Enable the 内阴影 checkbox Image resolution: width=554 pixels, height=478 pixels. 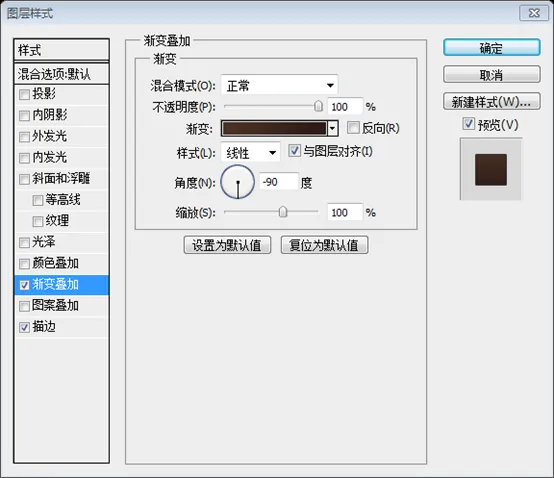tap(24, 116)
